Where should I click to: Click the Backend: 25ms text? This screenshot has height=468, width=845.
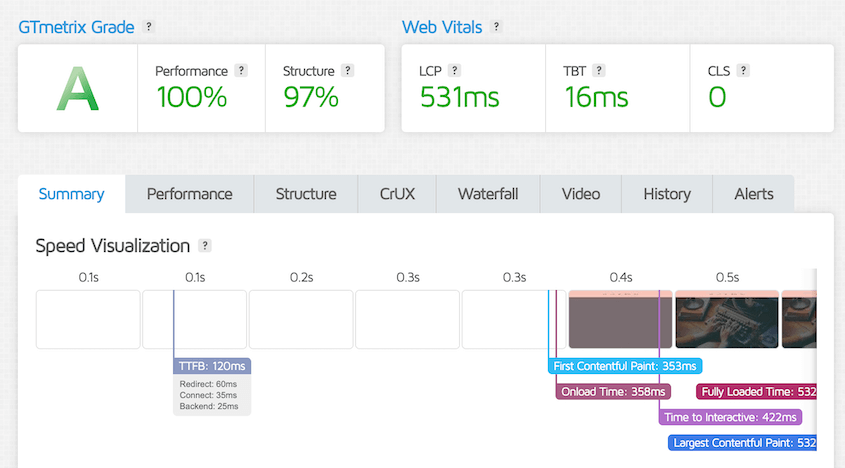tap(209, 407)
